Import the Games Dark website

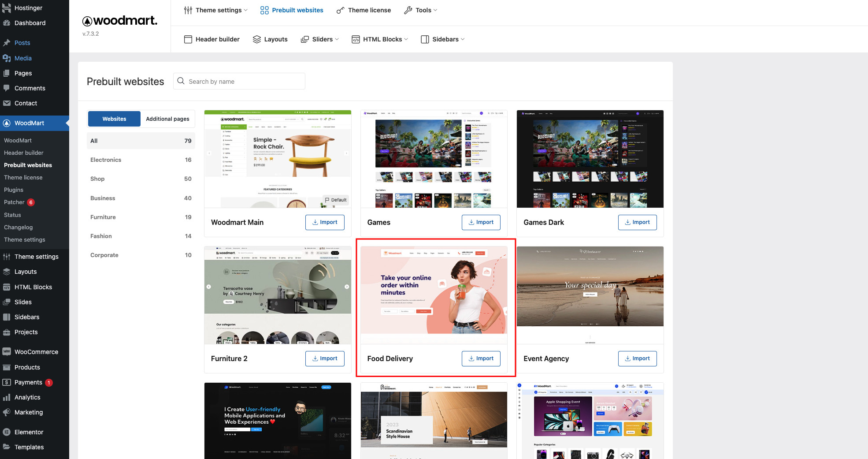pyautogui.click(x=638, y=222)
